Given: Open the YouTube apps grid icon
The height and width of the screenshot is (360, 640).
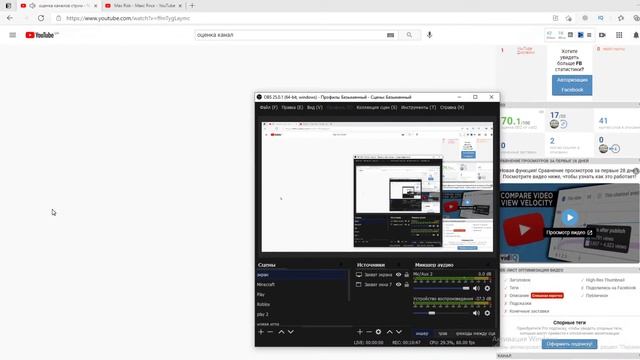Looking at the screenshot, I should 619,35.
